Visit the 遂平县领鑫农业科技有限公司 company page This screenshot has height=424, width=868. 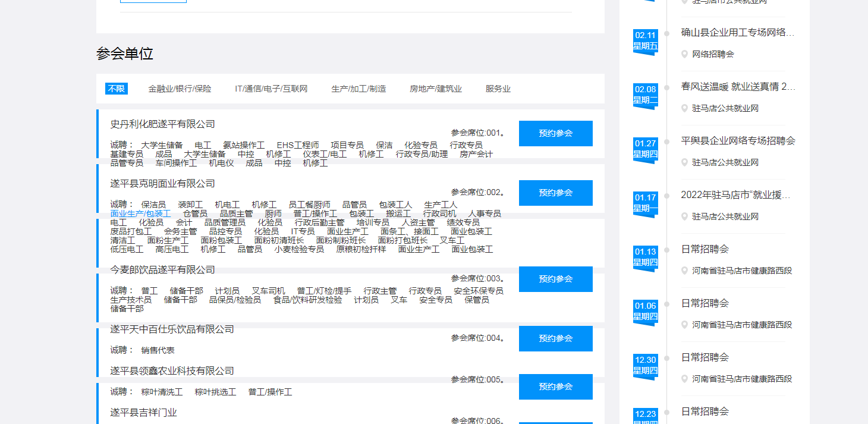pyautogui.click(x=172, y=371)
